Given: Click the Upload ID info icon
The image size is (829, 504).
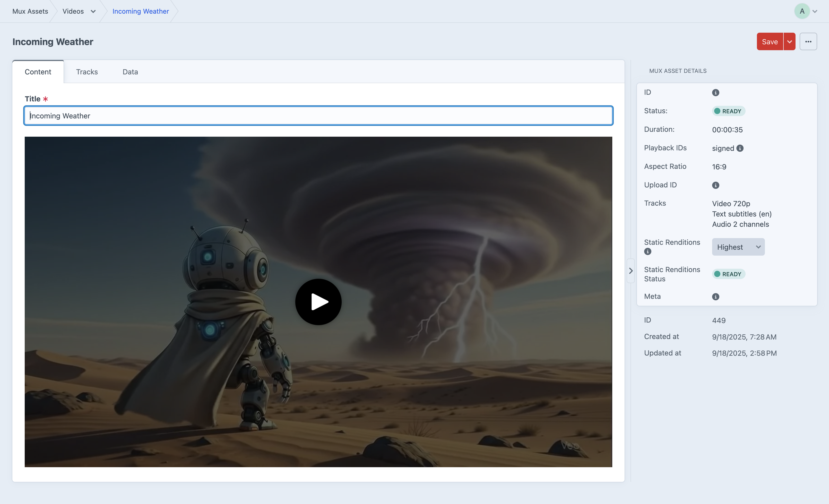Looking at the screenshot, I should tap(715, 185).
